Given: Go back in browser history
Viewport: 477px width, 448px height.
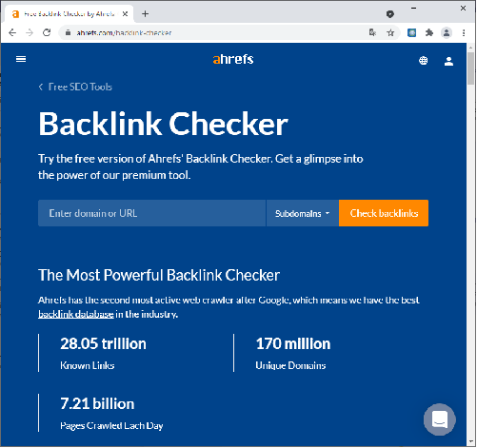Looking at the screenshot, I should pyautogui.click(x=12, y=32).
